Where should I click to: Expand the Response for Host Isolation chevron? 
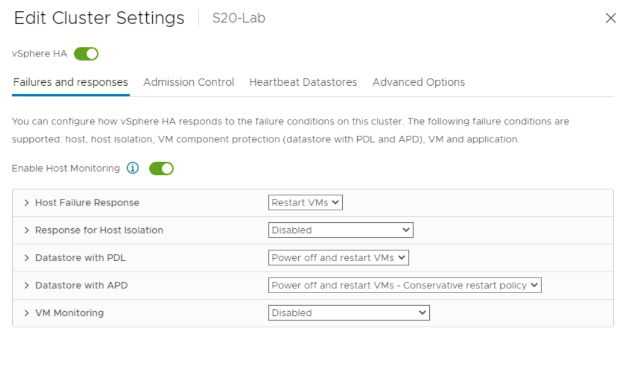pyautogui.click(x=26, y=230)
